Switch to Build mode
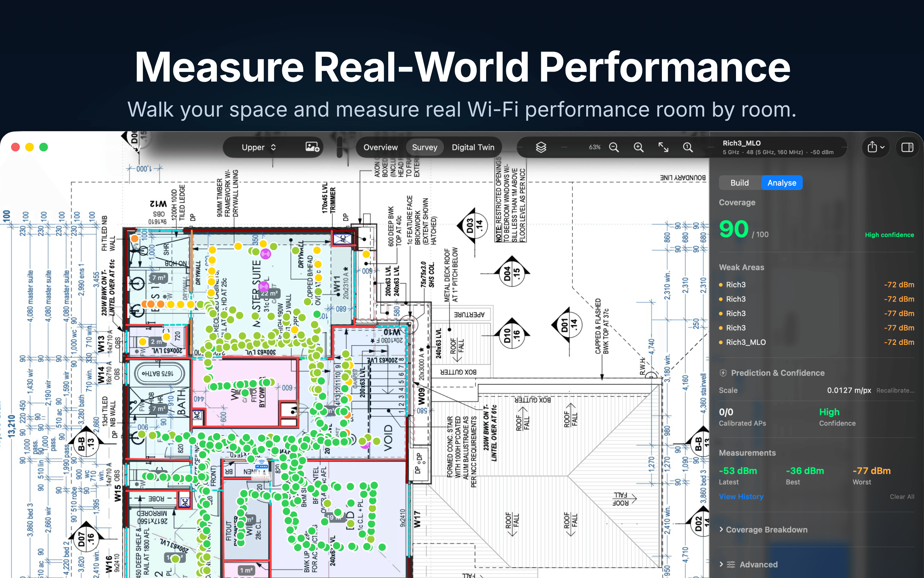The width and height of the screenshot is (924, 578). click(x=739, y=183)
